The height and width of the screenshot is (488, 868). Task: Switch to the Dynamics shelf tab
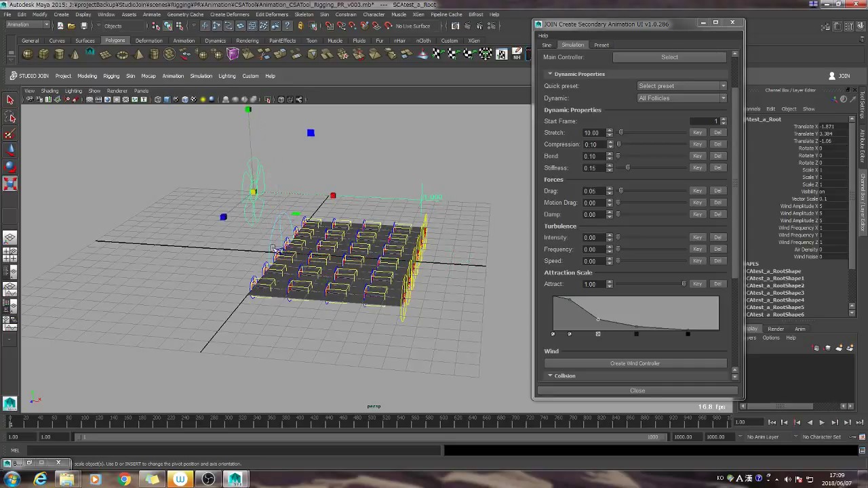tap(215, 41)
